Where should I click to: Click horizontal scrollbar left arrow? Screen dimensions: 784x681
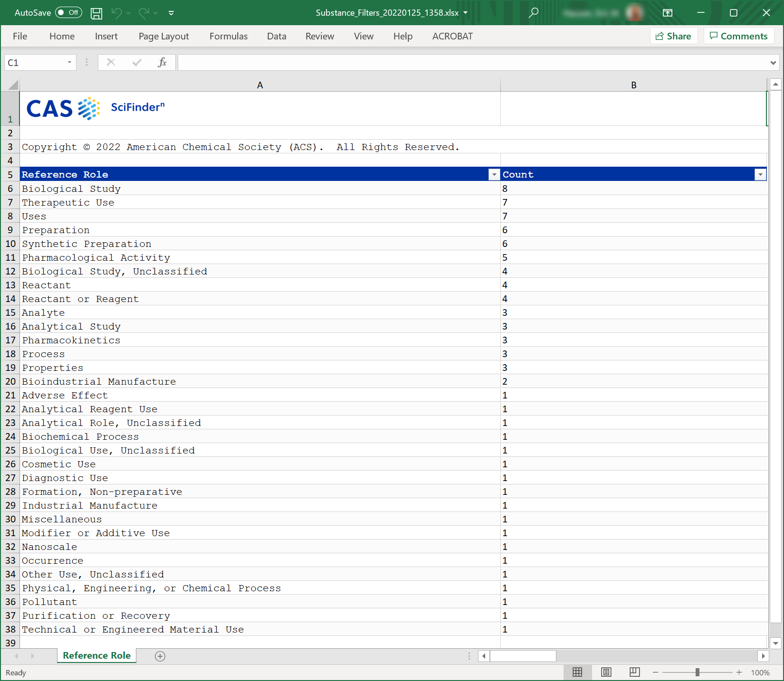pos(484,656)
